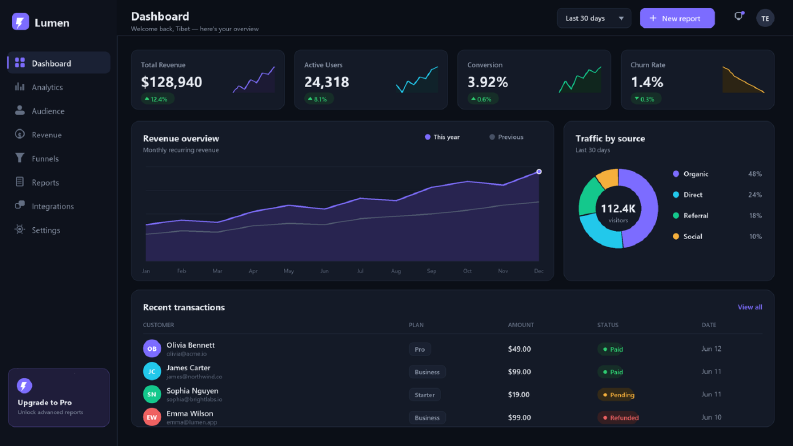Click the Analytics bar chart icon

(20, 86)
